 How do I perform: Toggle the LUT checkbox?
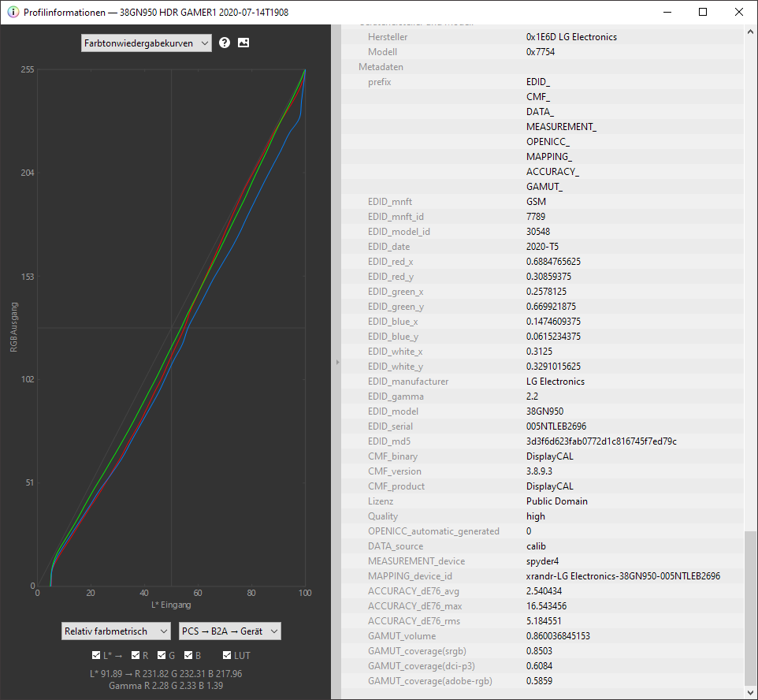227,656
